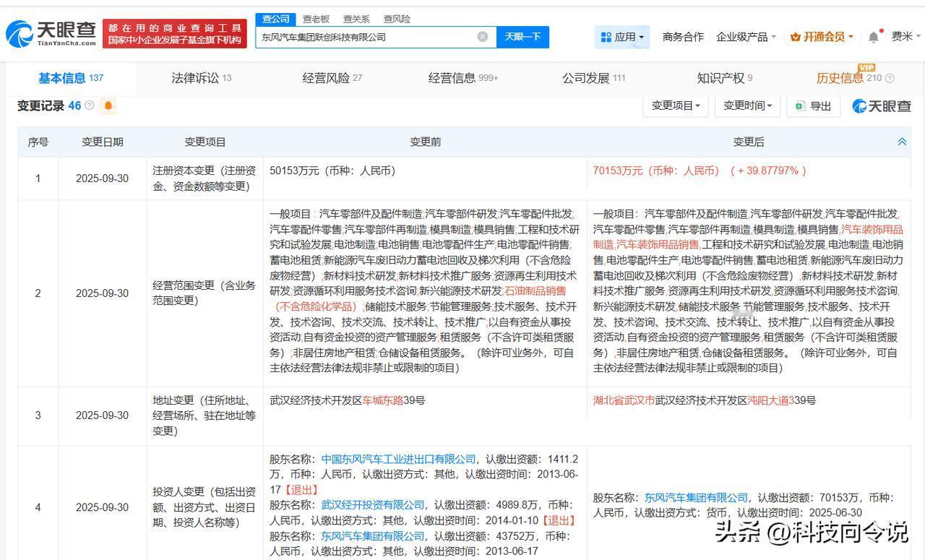Expand the 企业级产品 menu
Screen dimensions: 925x560
pos(746,37)
